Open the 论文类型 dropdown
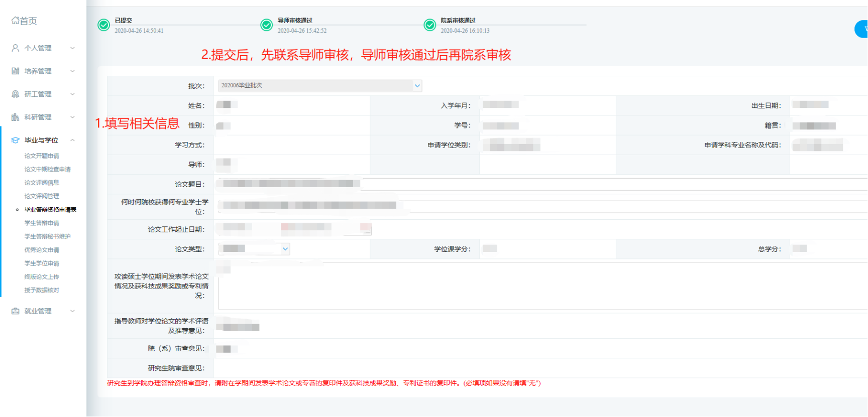Viewport: 868px width, 417px height. [x=254, y=249]
